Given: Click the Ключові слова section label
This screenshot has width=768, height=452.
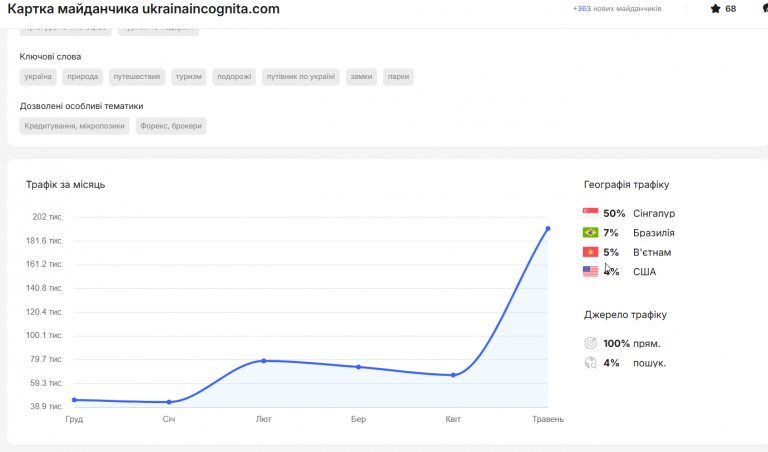Looking at the screenshot, I should point(50,57).
